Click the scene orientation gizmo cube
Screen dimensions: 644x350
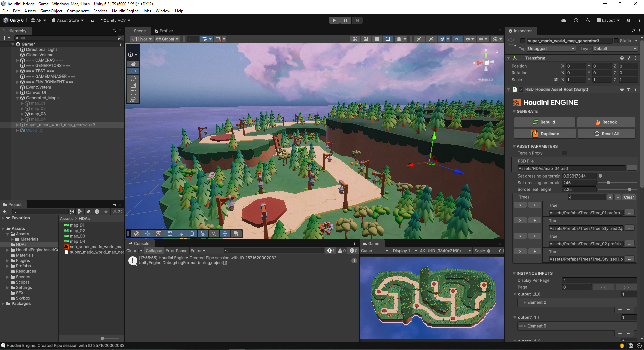tap(486, 63)
